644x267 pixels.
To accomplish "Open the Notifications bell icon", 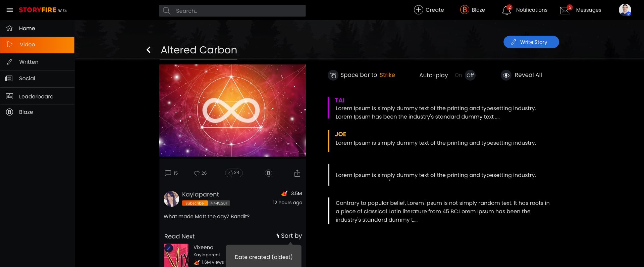I will tap(507, 10).
